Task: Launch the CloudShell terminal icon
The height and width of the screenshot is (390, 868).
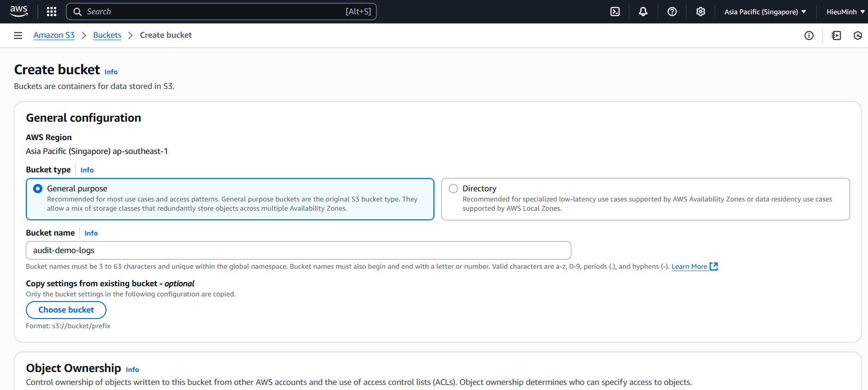Action: click(615, 12)
